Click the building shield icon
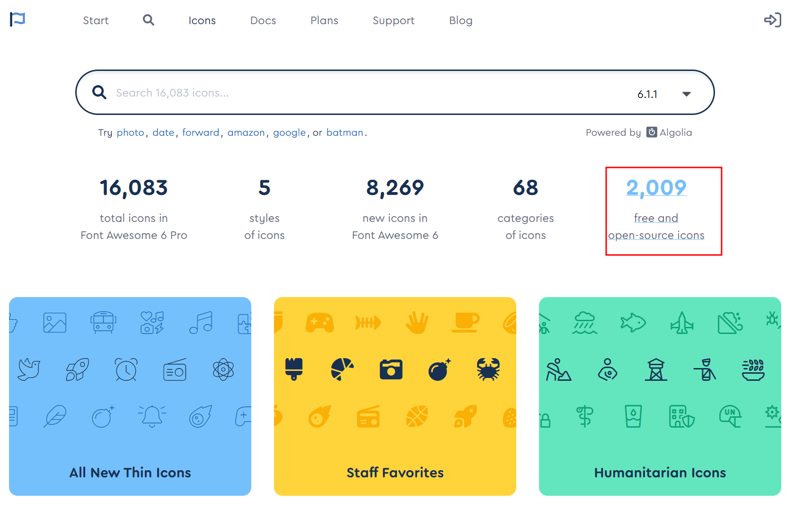This screenshot has height=518, width=812. [682, 416]
